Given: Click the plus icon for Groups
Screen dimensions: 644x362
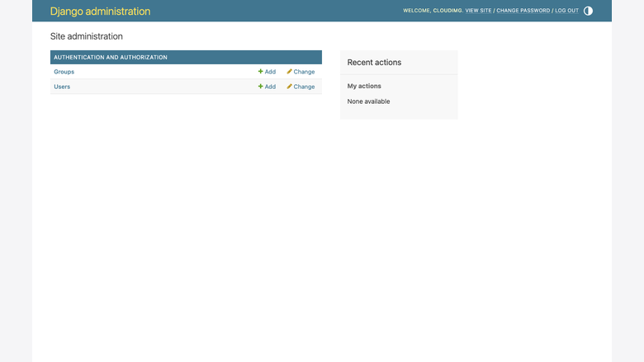Looking at the screenshot, I should click(260, 72).
